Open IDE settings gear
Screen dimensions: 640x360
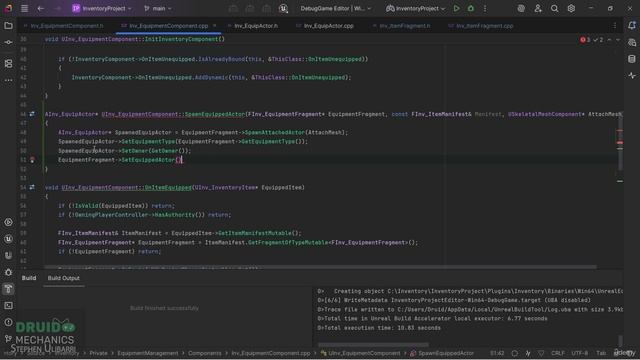tap(571, 8)
